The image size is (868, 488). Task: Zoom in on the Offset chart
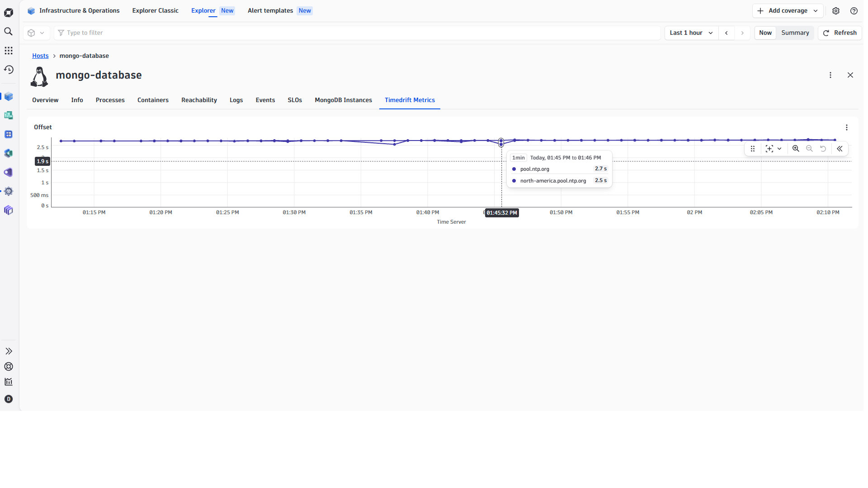(796, 149)
